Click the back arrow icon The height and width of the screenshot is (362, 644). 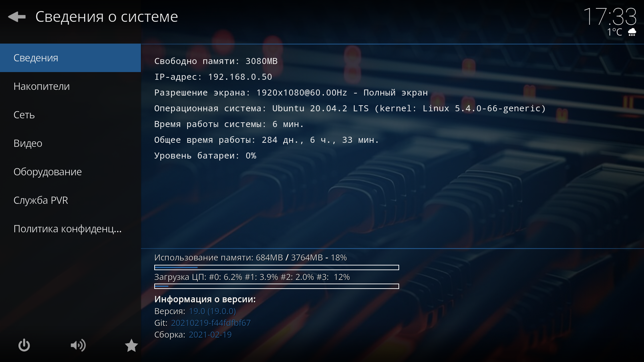pos(17,17)
